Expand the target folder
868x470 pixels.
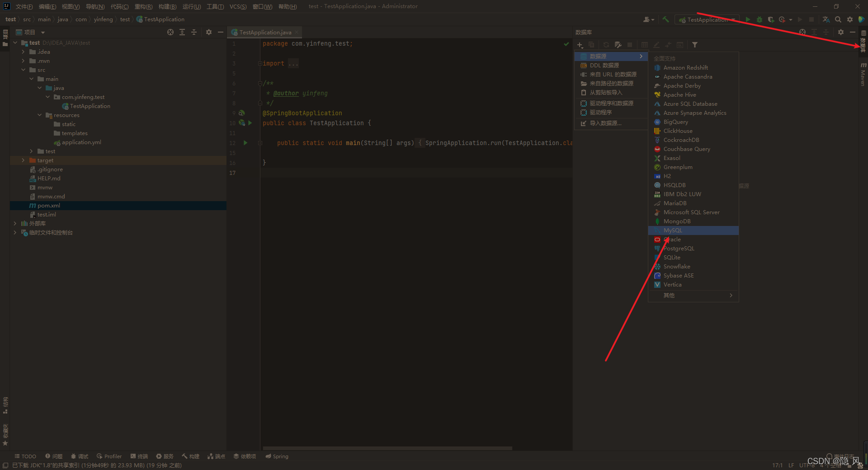coord(23,160)
